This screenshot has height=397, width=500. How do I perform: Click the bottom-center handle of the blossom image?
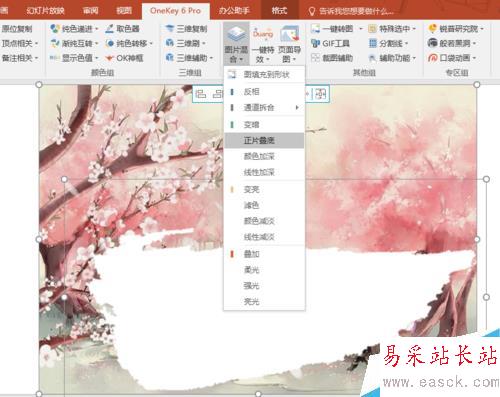(x=258, y=394)
